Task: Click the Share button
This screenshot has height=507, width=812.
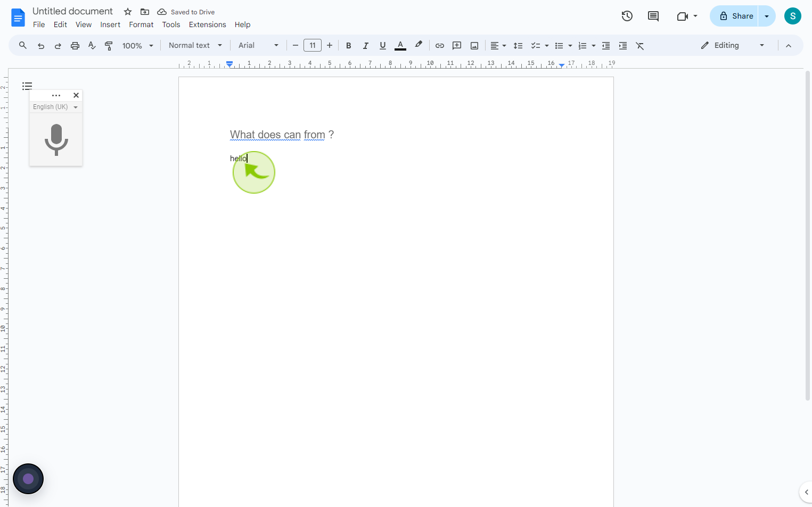Action: 735,16
